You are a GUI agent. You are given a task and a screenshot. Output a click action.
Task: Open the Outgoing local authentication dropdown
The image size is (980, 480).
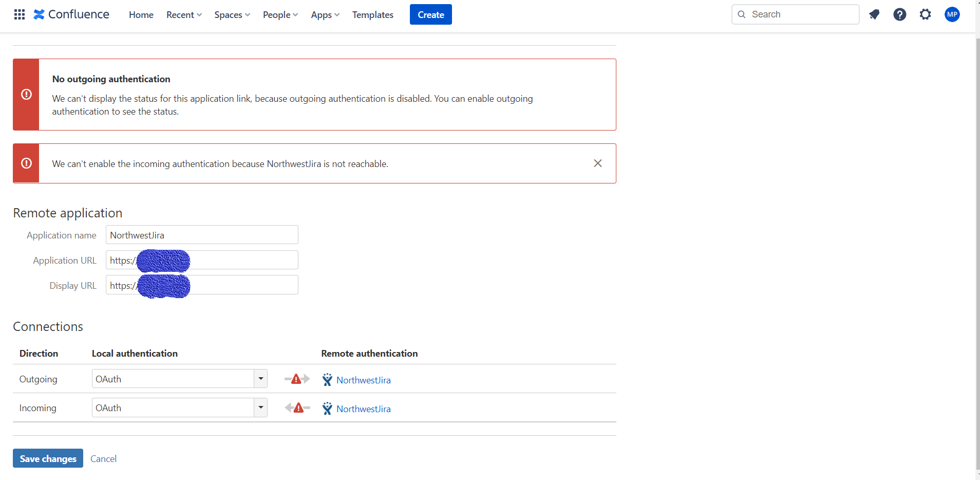tap(180, 379)
